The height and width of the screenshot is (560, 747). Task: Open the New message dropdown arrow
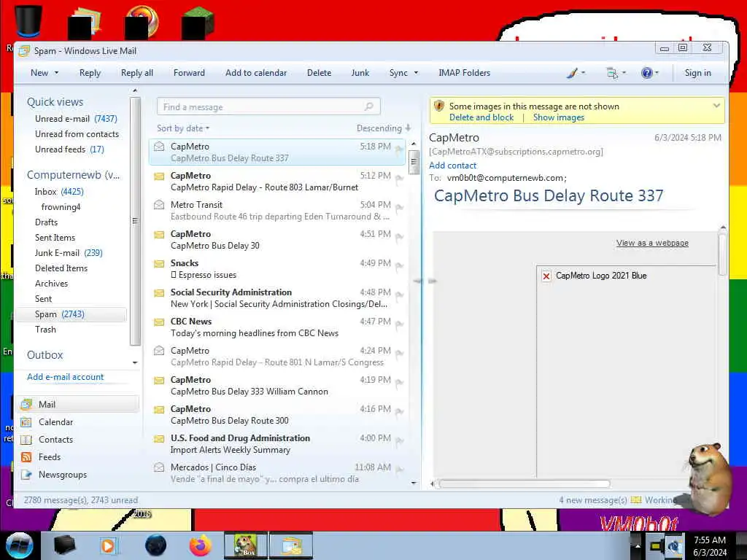pos(56,73)
